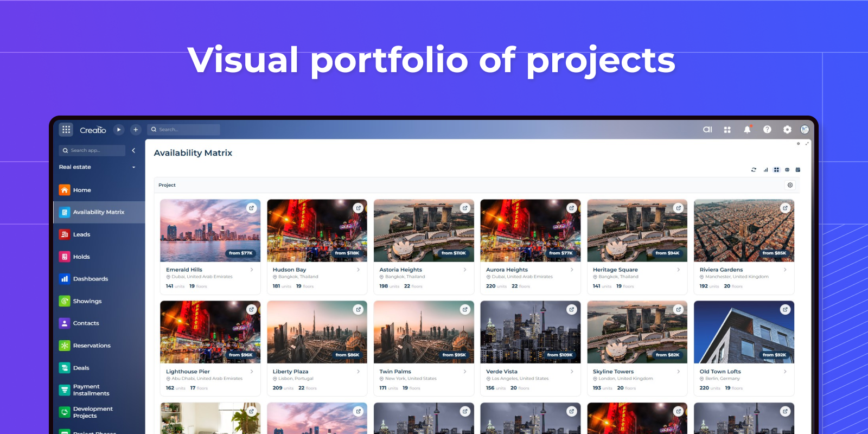Click 'Lisbon, Portugal' location text

pos(296,379)
